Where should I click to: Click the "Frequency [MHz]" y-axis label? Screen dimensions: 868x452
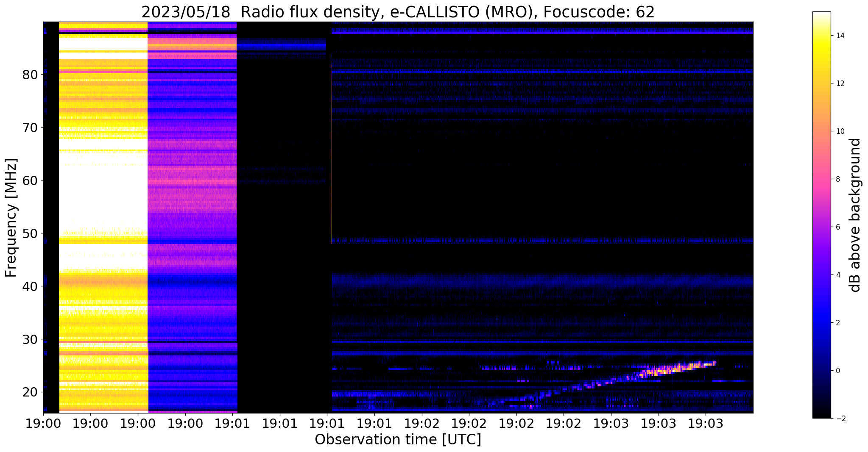11,218
